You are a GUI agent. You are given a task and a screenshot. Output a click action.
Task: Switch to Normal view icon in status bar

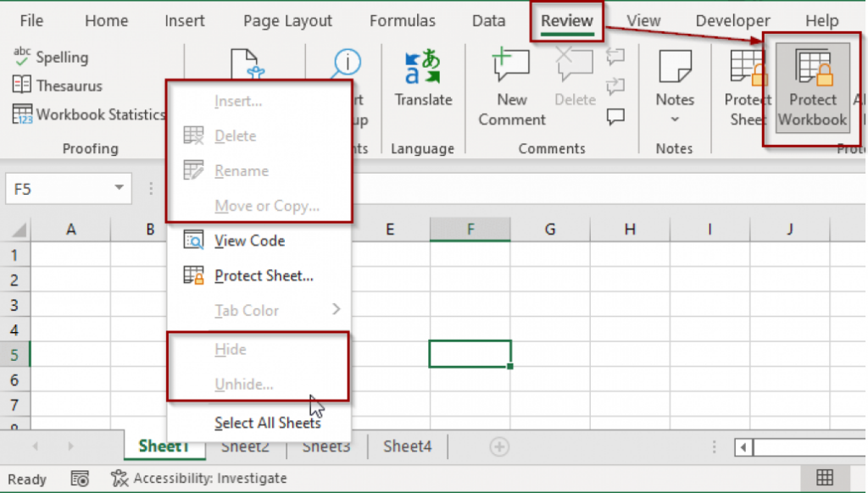point(824,478)
